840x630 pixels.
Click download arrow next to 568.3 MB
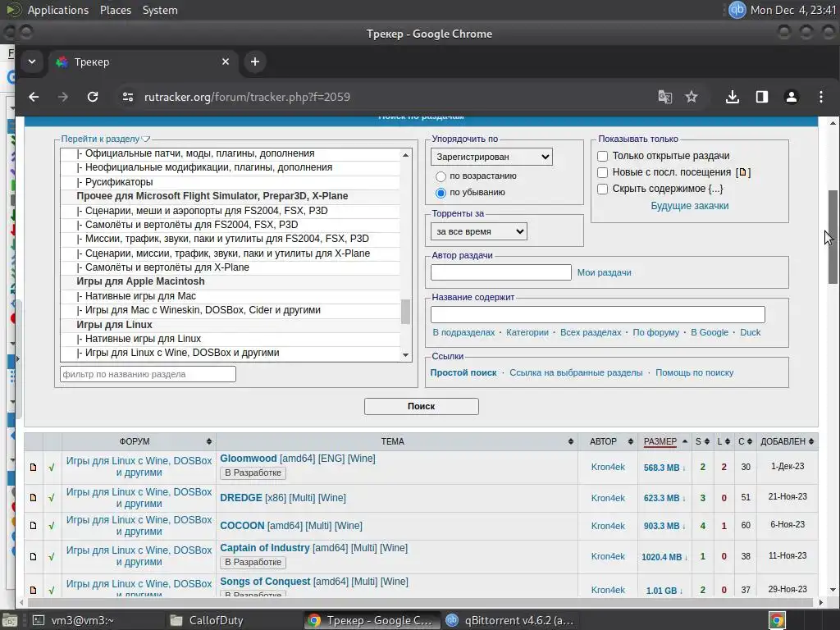pyautogui.click(x=684, y=468)
